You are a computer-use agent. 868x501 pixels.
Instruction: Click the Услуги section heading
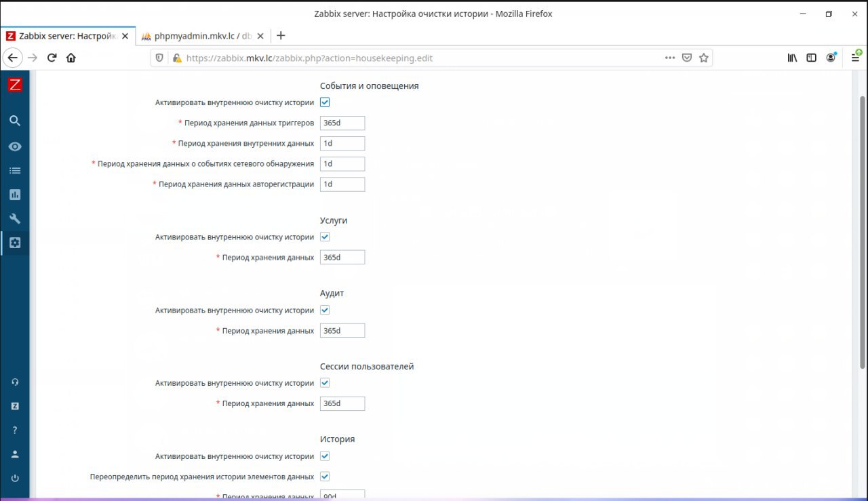334,220
